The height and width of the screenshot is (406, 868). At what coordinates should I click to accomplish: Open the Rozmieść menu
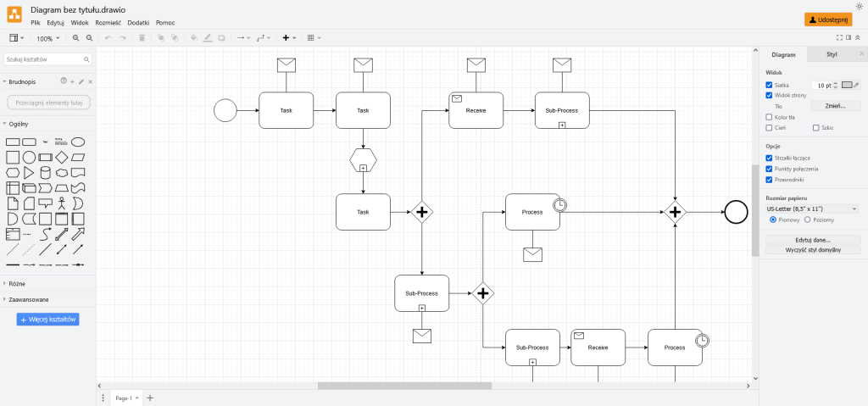click(x=108, y=23)
